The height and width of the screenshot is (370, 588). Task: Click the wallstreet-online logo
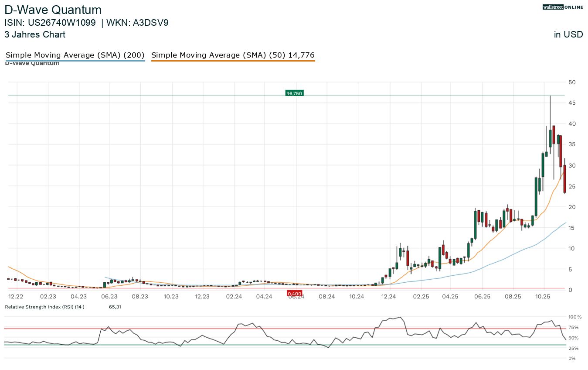[x=563, y=7]
